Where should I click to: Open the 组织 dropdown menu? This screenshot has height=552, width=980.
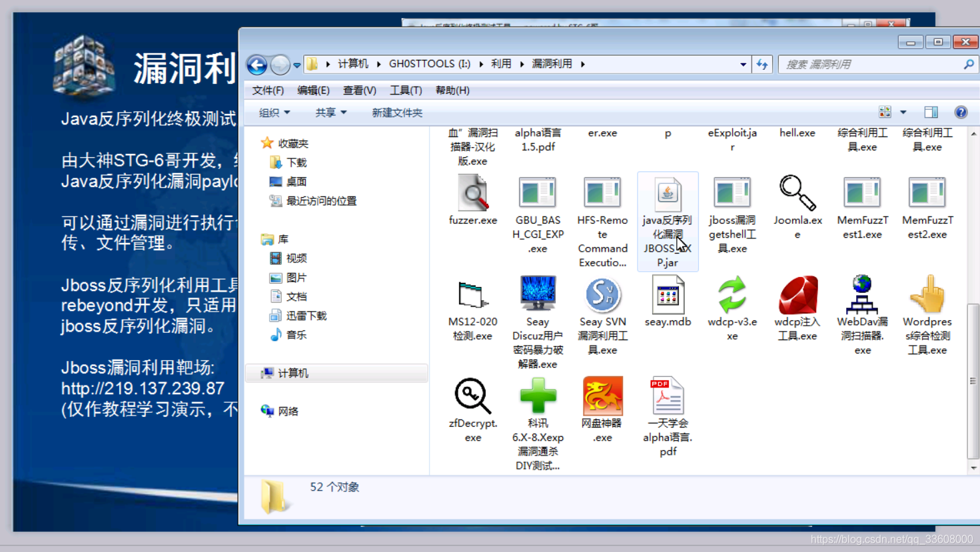coord(272,112)
